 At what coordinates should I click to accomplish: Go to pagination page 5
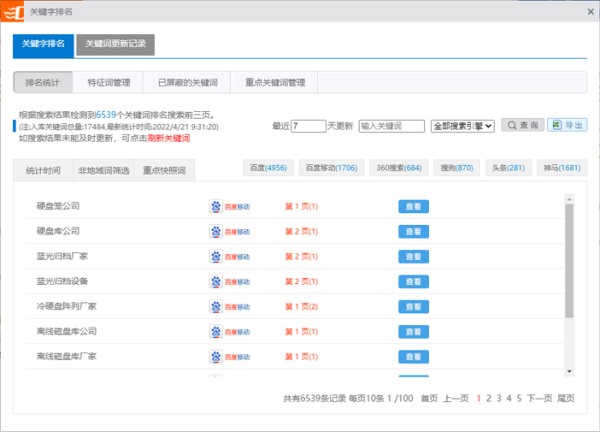(519, 398)
